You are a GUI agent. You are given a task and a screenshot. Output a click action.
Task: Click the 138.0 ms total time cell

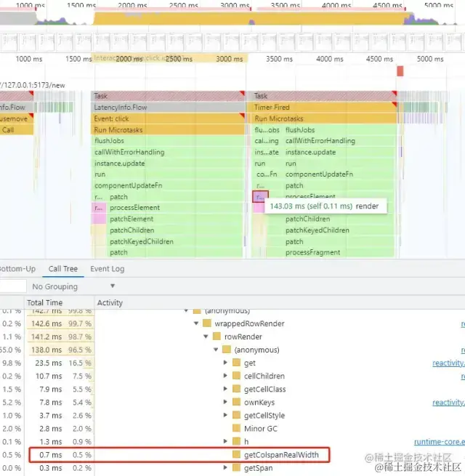click(46, 350)
